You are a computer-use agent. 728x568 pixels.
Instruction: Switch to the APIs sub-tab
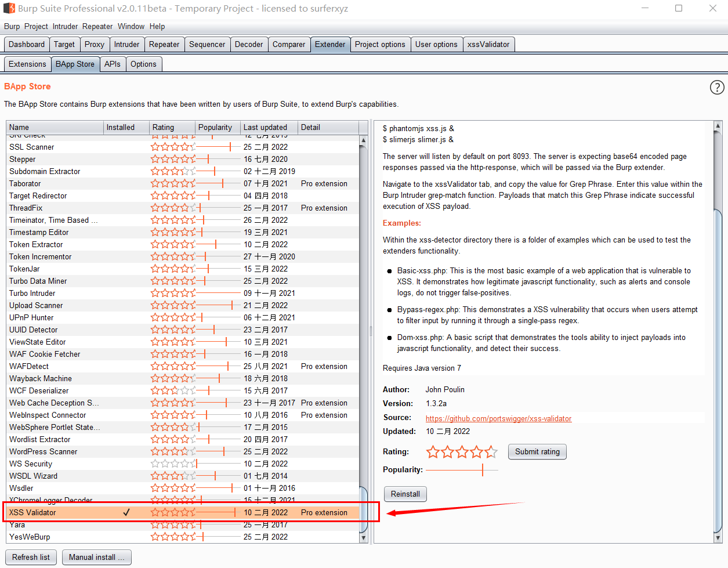(x=113, y=64)
